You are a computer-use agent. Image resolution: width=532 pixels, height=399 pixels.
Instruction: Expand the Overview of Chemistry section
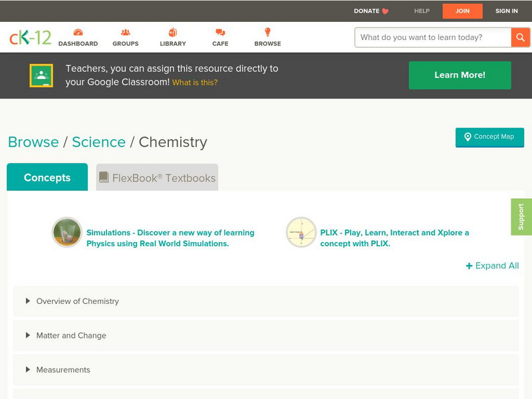point(78,301)
